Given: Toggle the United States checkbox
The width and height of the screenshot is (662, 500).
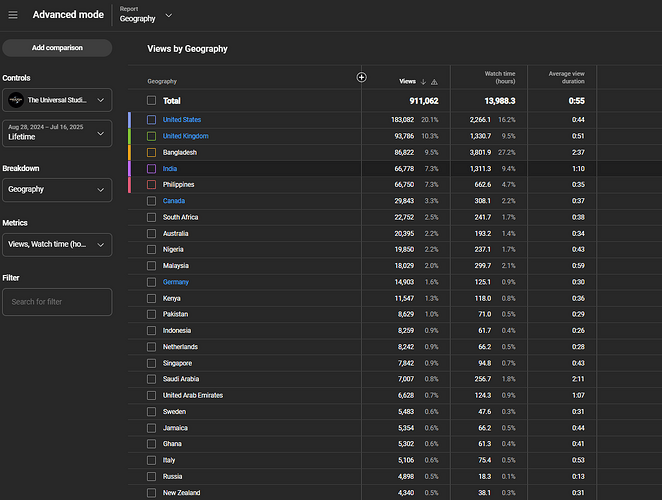Looking at the screenshot, I should pos(152,120).
